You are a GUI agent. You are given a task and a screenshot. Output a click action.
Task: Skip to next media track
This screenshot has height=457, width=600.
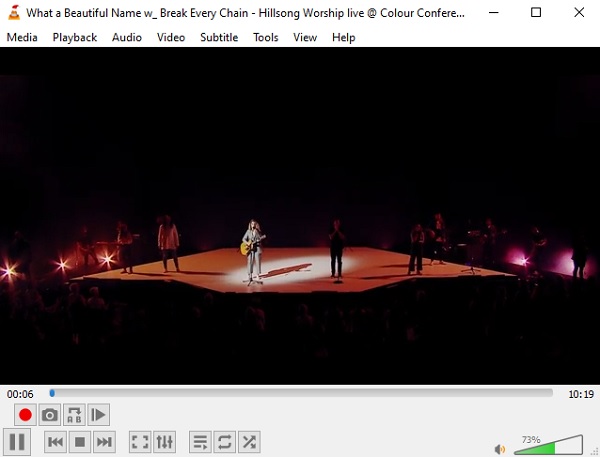tap(104, 442)
